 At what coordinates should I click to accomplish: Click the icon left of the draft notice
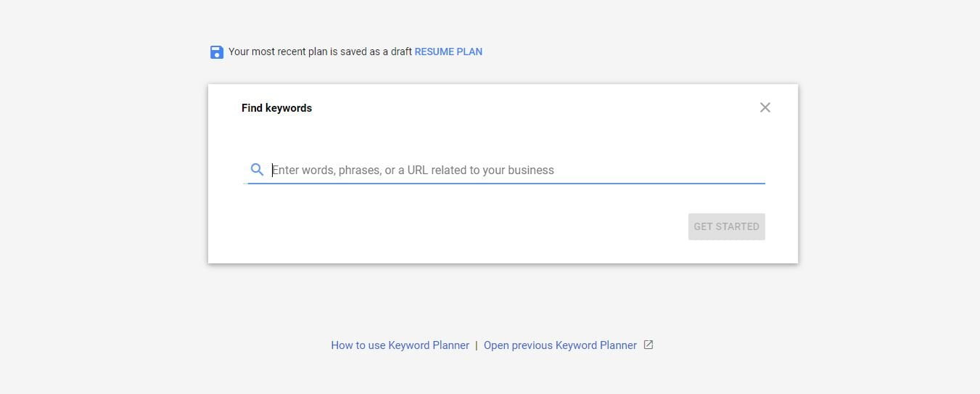click(216, 52)
